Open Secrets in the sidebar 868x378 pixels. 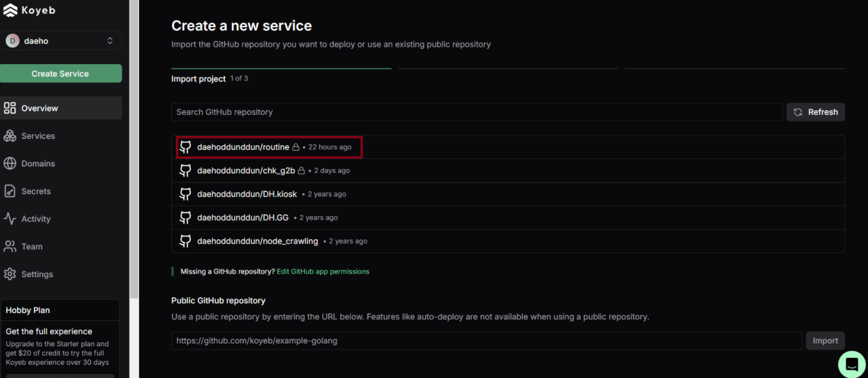(x=61, y=191)
